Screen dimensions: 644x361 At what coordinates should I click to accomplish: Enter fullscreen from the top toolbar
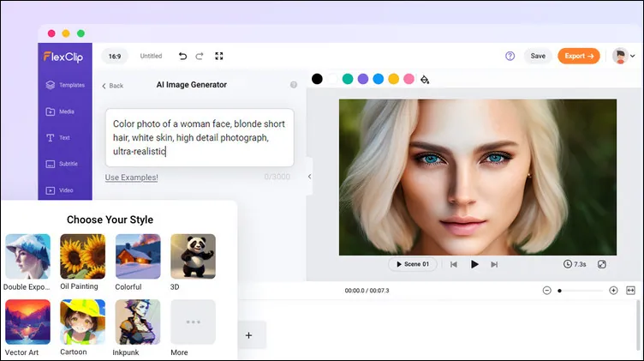coord(219,56)
